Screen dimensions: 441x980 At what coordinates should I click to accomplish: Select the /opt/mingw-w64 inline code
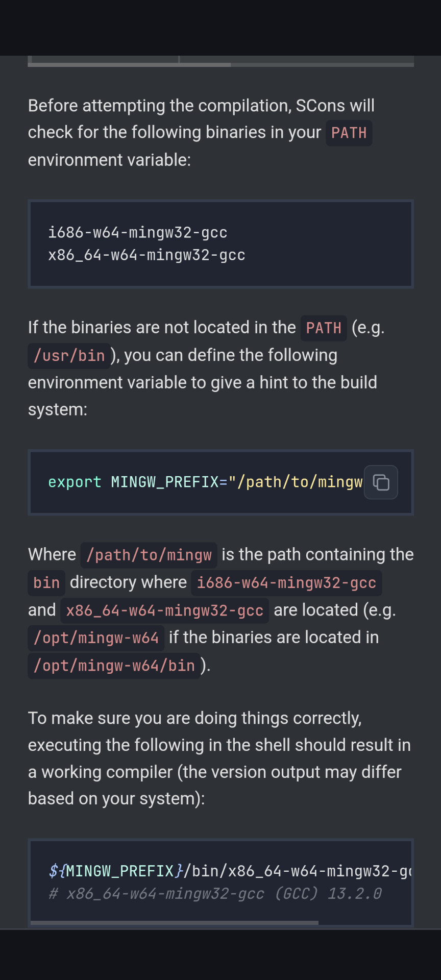[96, 638]
